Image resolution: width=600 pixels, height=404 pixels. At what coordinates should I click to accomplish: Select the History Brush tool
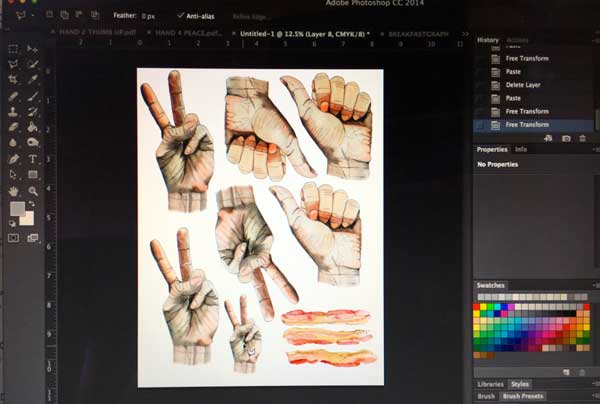pyautogui.click(x=33, y=112)
